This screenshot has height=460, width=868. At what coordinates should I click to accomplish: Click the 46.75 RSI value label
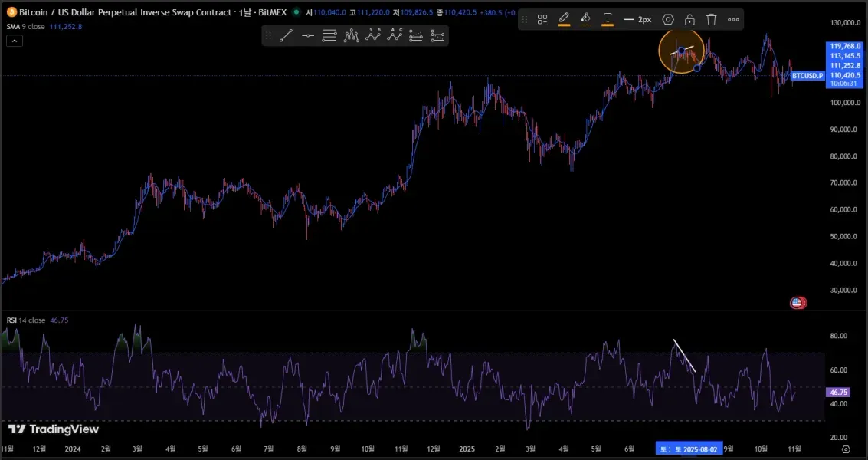(x=837, y=392)
